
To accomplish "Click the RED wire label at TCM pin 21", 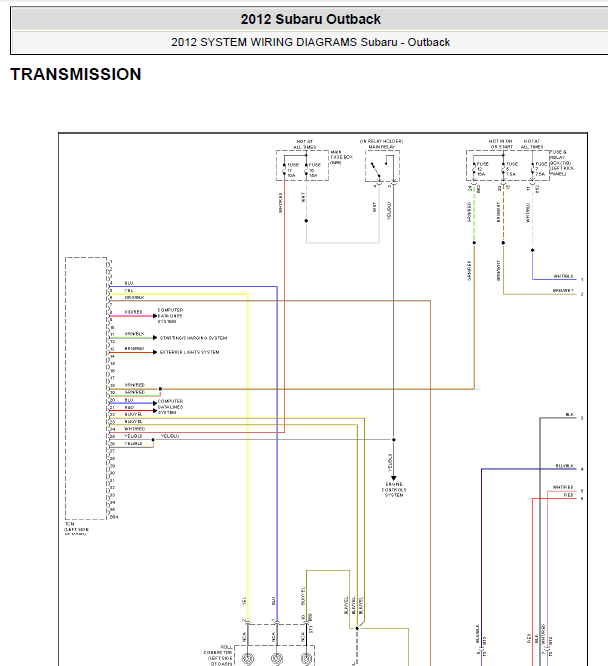I will [129, 407].
